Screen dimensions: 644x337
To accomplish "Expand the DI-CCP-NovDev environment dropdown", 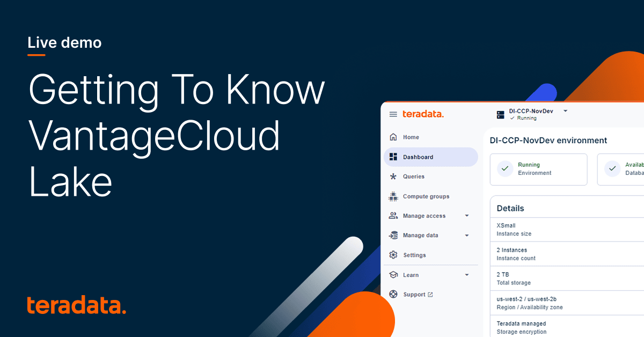I will click(x=565, y=111).
